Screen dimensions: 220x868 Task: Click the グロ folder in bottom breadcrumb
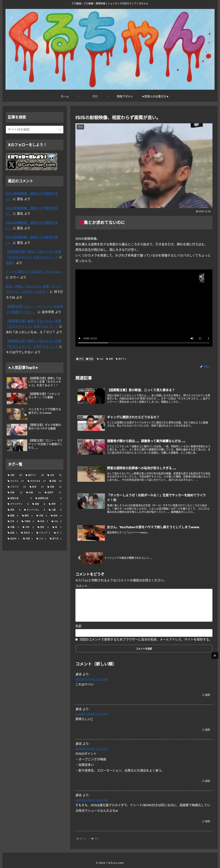[95, 839]
